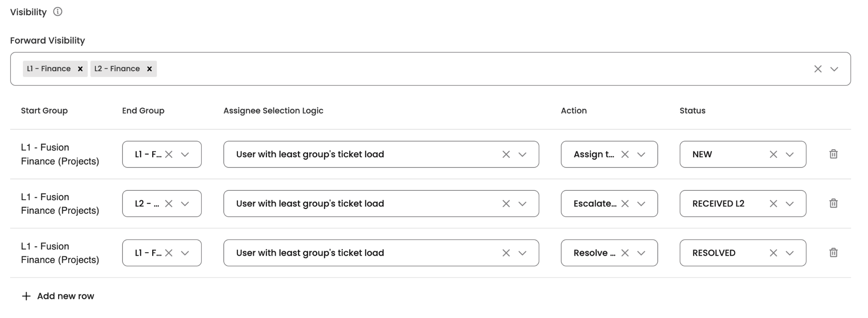Clear all Forward Visibility selections

pyautogui.click(x=818, y=69)
